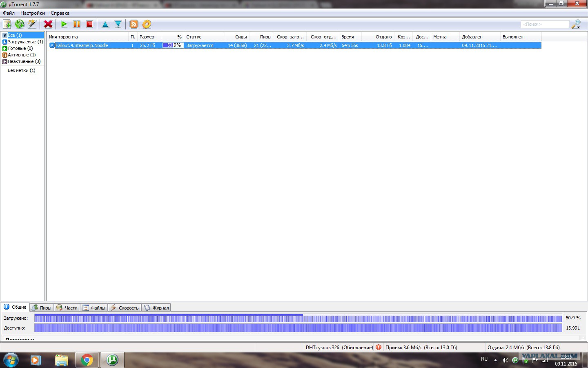Move torrent down in queue

point(118,24)
